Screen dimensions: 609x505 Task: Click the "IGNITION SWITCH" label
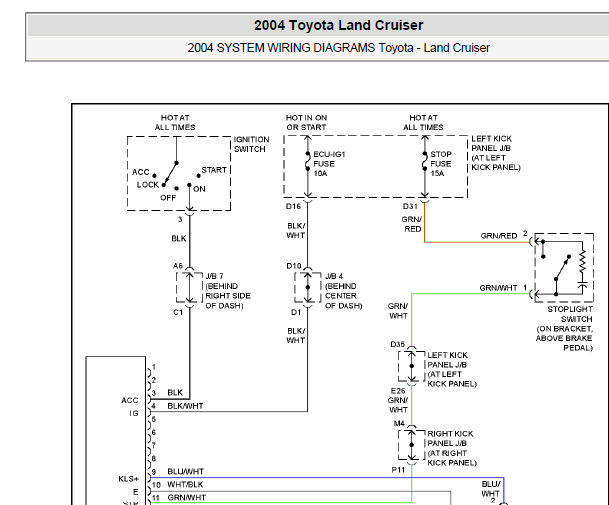tap(251, 144)
